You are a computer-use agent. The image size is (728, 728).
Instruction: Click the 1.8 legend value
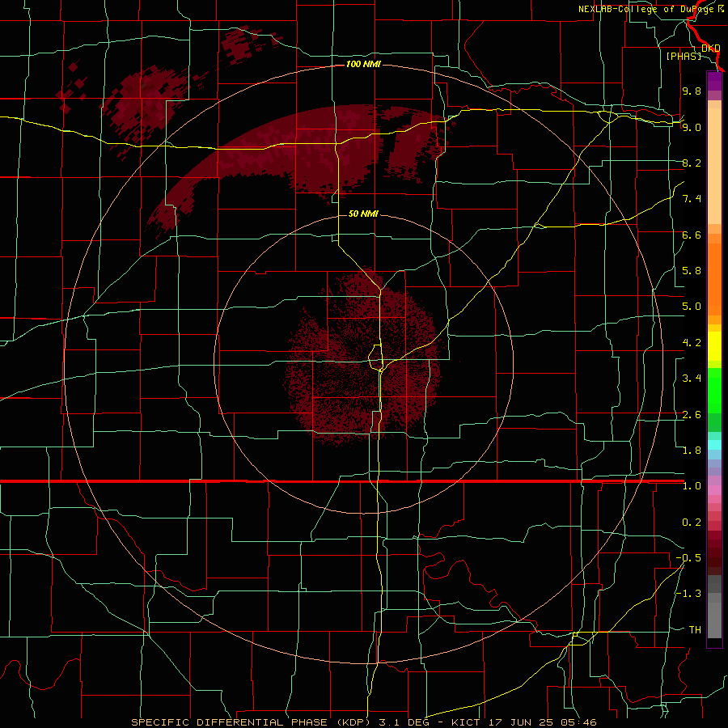(692, 451)
